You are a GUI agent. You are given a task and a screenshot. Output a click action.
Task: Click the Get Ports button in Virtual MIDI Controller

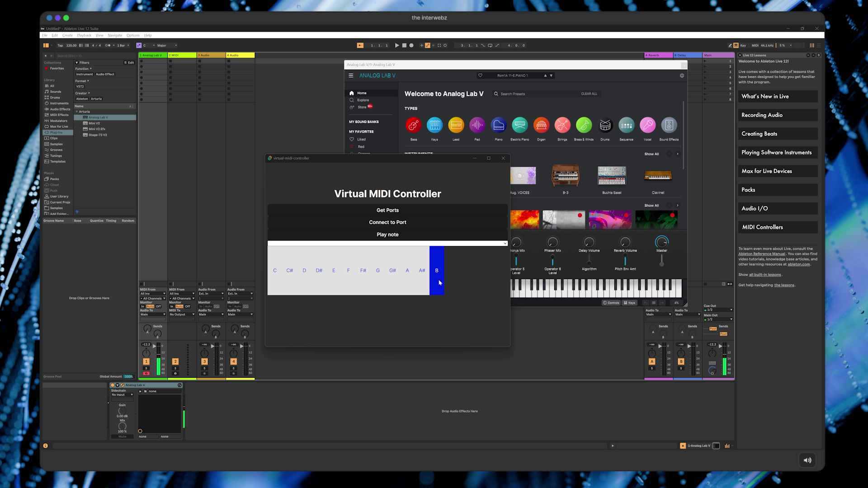(387, 210)
